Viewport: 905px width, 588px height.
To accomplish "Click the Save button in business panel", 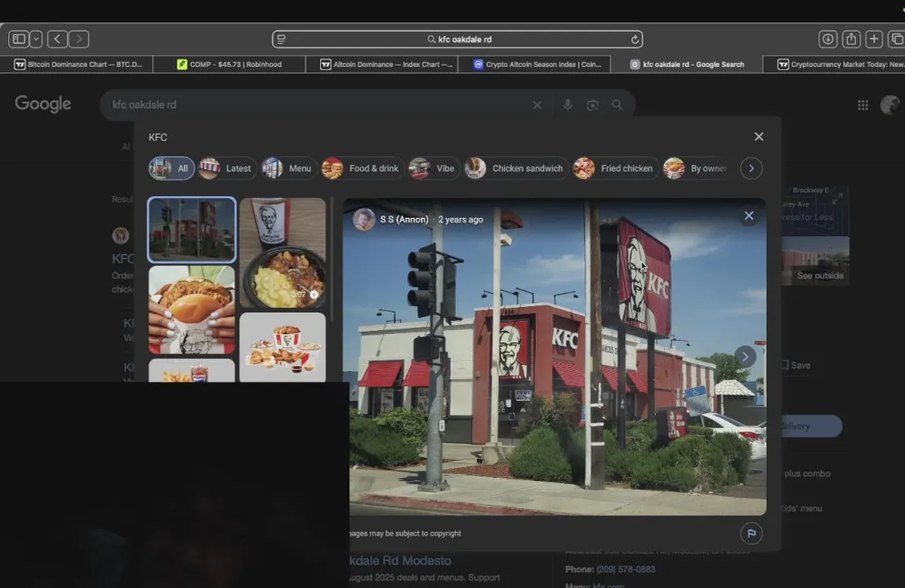I will tap(796, 365).
